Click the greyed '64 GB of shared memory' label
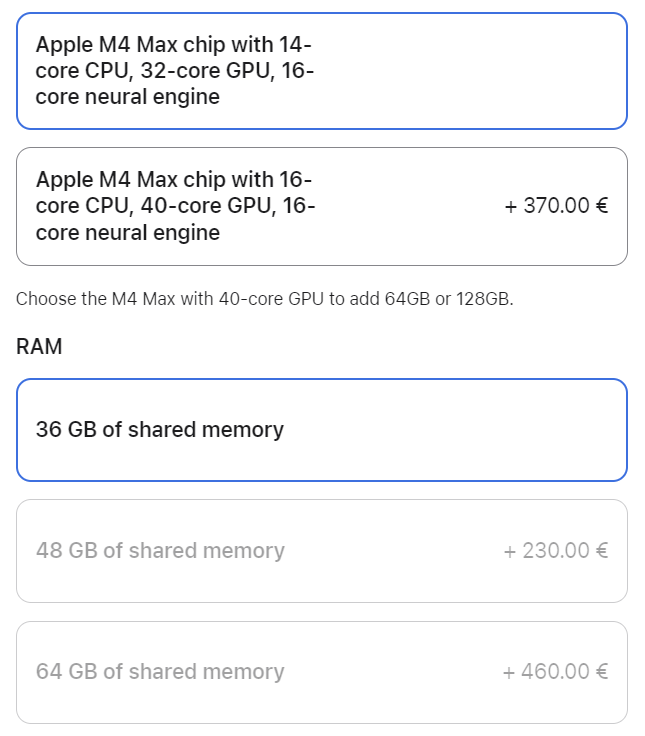Image resolution: width=645 pixels, height=736 pixels. pos(160,672)
